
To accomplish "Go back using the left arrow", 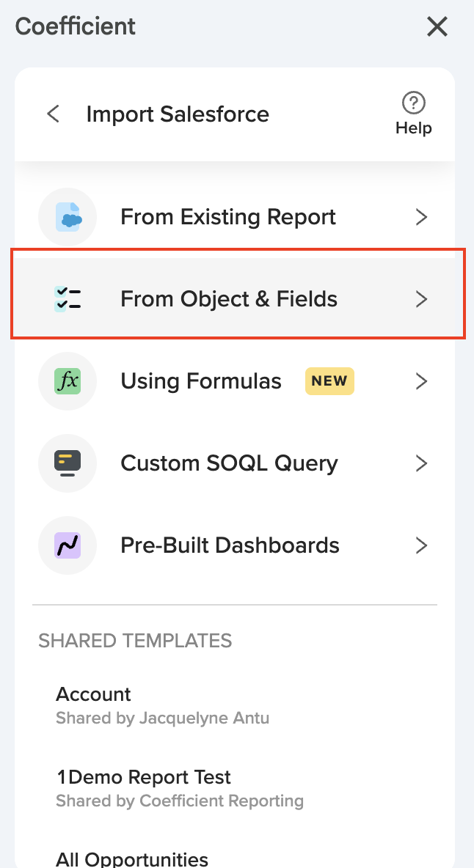I will point(53,114).
